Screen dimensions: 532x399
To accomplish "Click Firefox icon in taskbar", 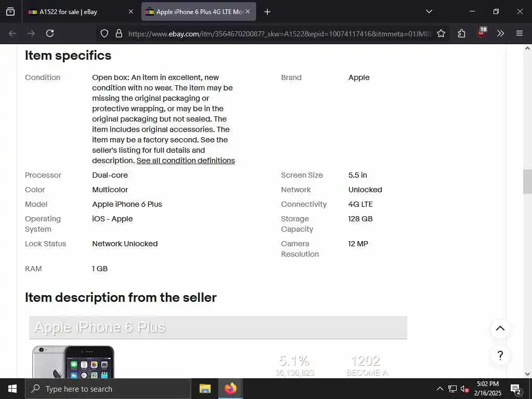I will tap(230, 389).
